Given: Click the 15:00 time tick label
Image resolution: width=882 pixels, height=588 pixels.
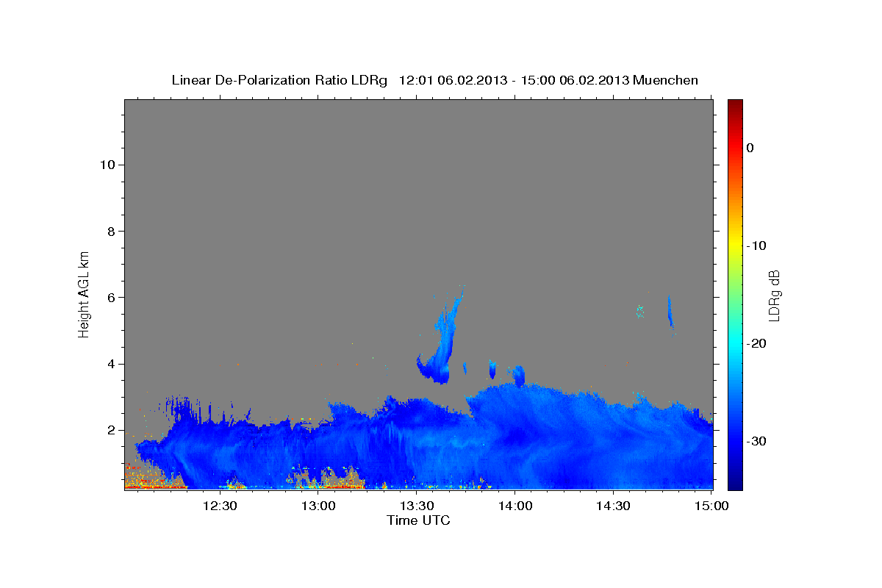Looking at the screenshot, I should point(711,506).
